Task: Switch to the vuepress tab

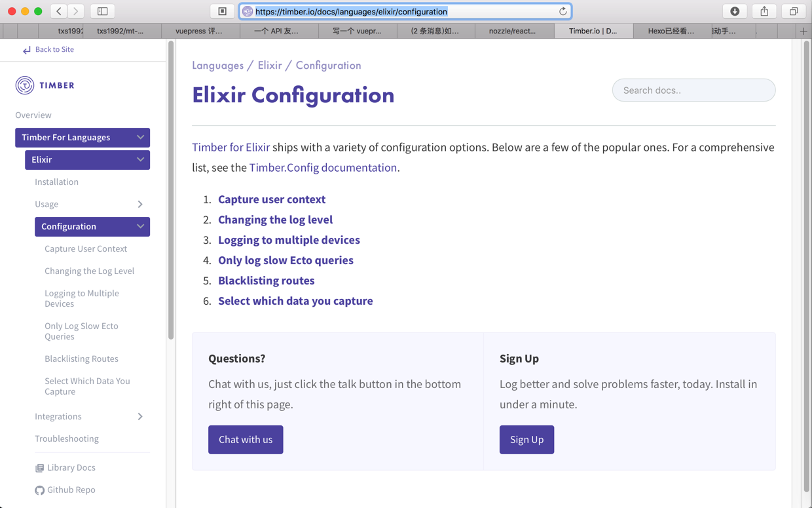Action: click(x=199, y=31)
